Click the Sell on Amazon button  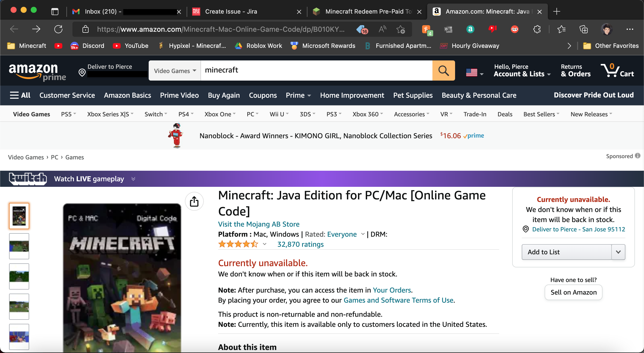coord(573,292)
